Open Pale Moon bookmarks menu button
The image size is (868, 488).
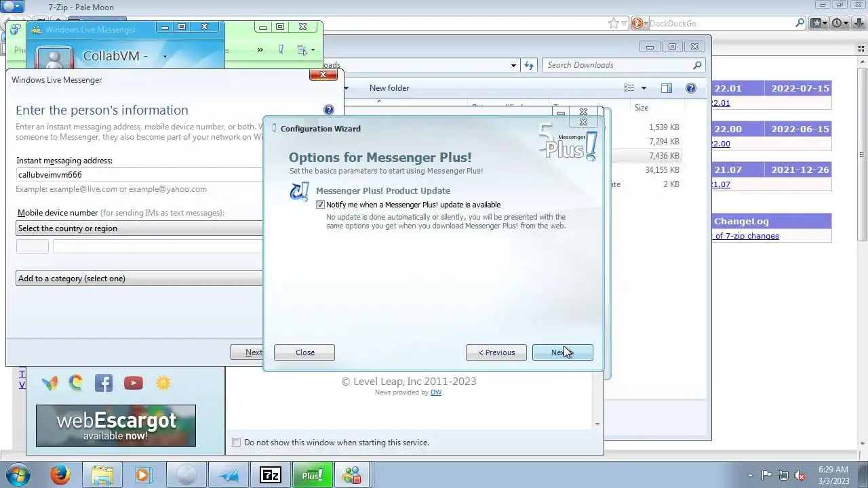pos(820,23)
